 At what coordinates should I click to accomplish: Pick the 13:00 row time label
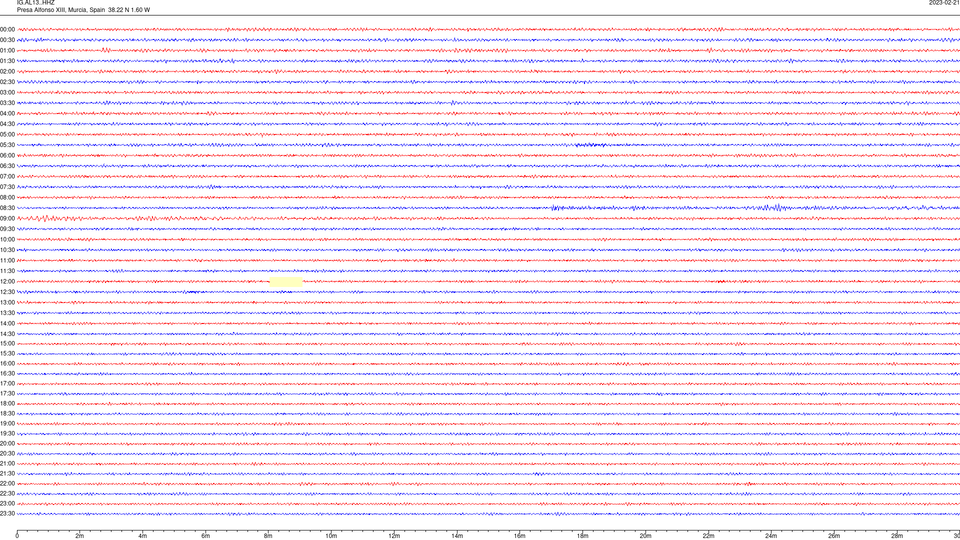(7, 302)
